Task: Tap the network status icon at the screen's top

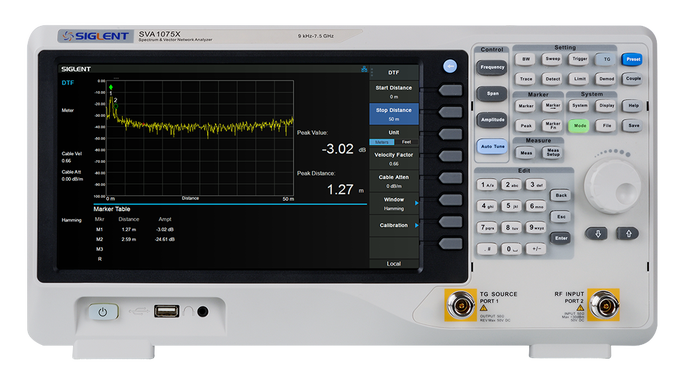Action: (x=364, y=69)
